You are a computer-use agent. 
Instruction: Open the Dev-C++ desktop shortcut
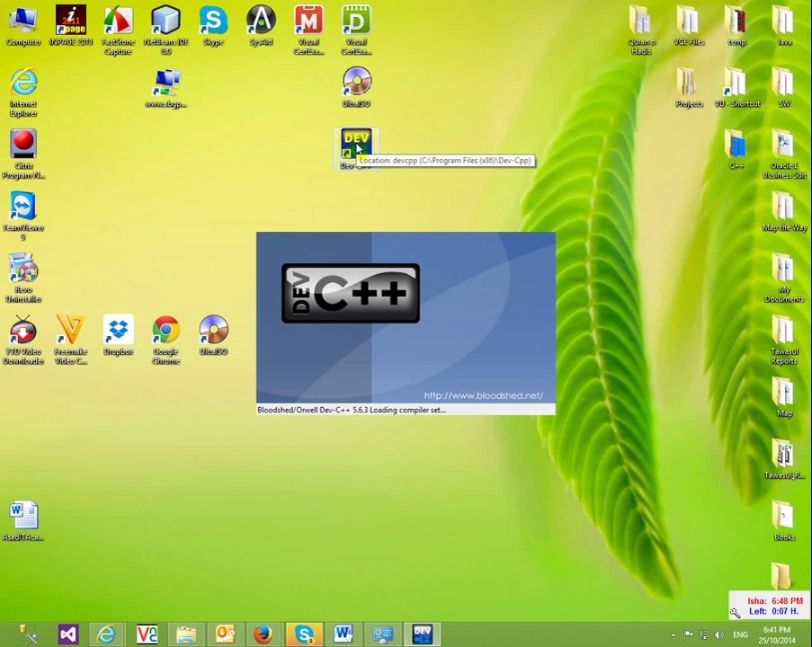[356, 149]
